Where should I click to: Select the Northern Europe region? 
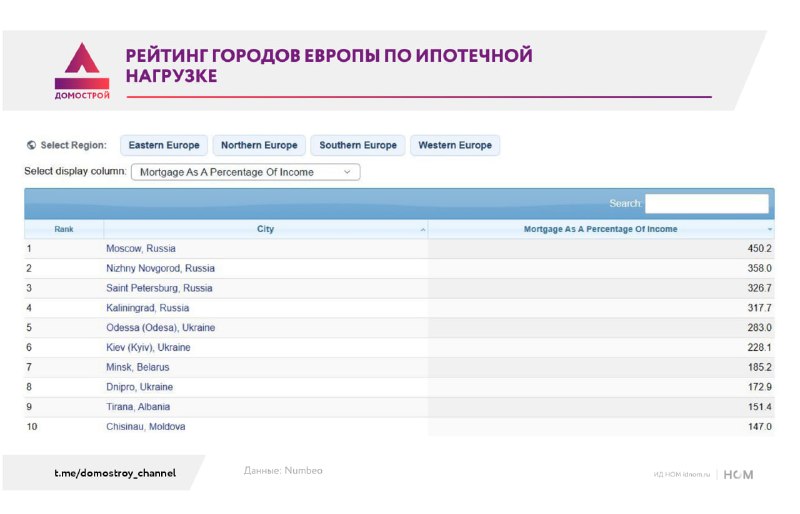pos(259,145)
